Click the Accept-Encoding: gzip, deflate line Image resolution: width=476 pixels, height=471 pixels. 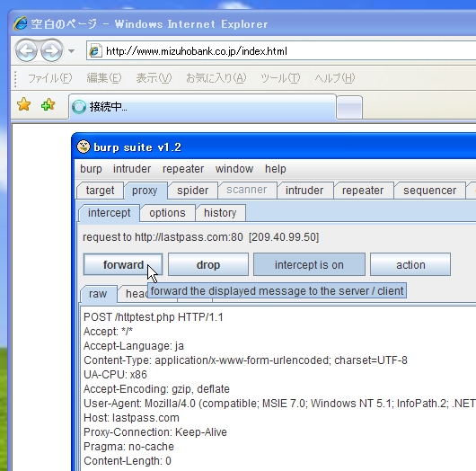pos(156,389)
